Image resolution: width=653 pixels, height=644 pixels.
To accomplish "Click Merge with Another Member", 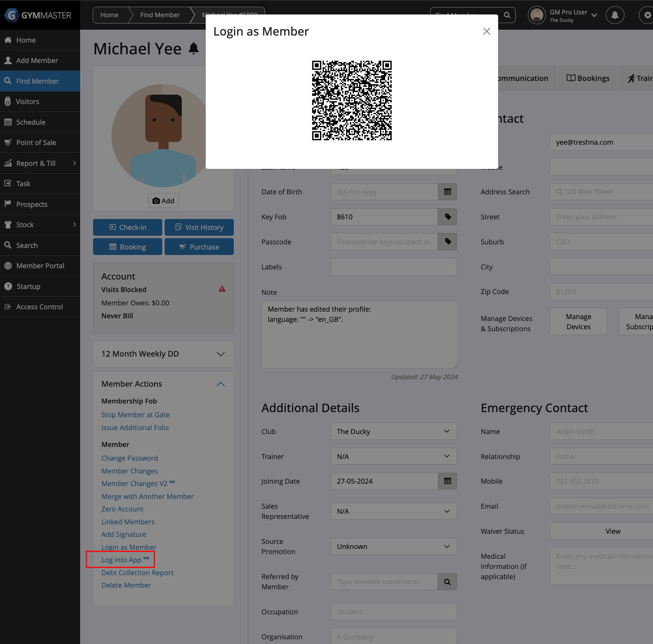I will 147,497.
